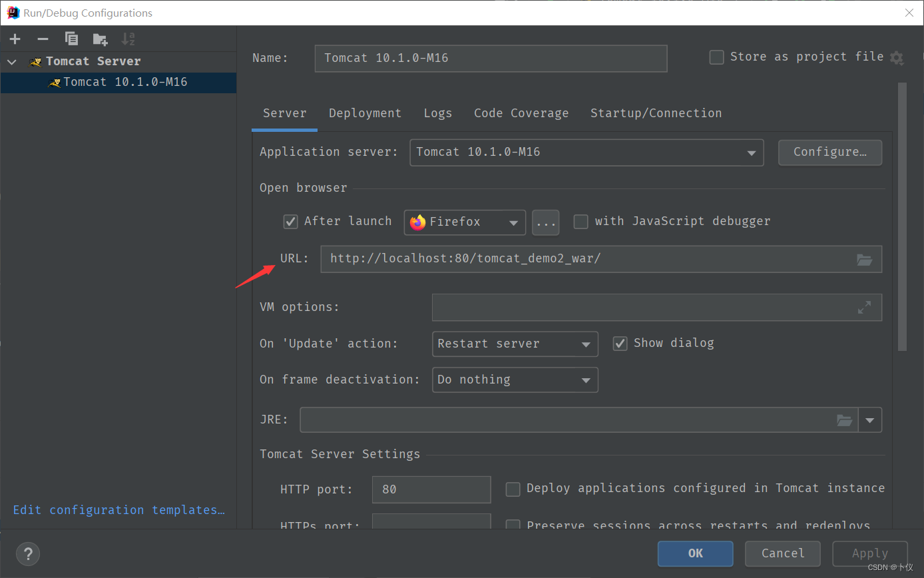Click the Cancel button

coord(783,553)
